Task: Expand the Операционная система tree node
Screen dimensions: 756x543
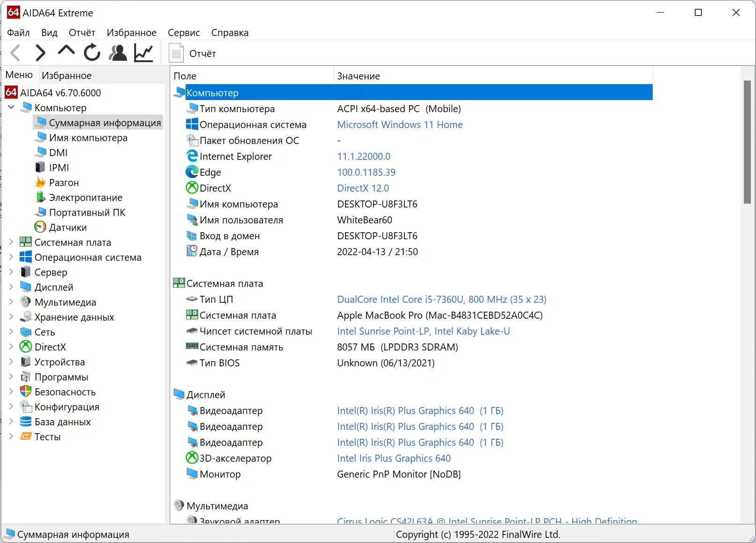Action: click(11, 257)
